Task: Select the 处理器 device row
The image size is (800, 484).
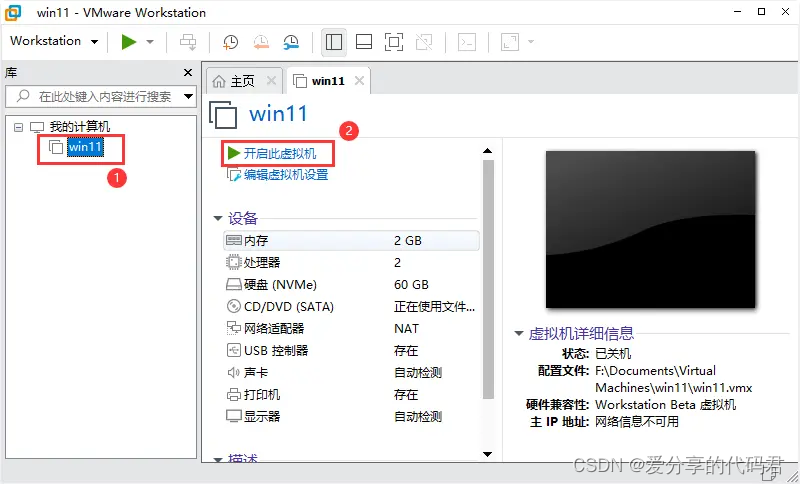Action: (x=351, y=263)
